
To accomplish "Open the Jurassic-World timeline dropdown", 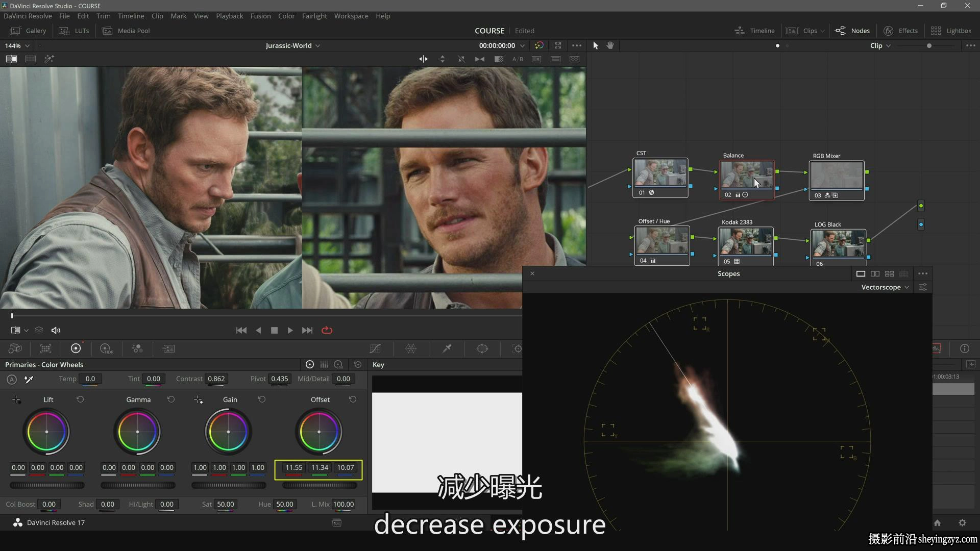I will click(x=293, y=45).
